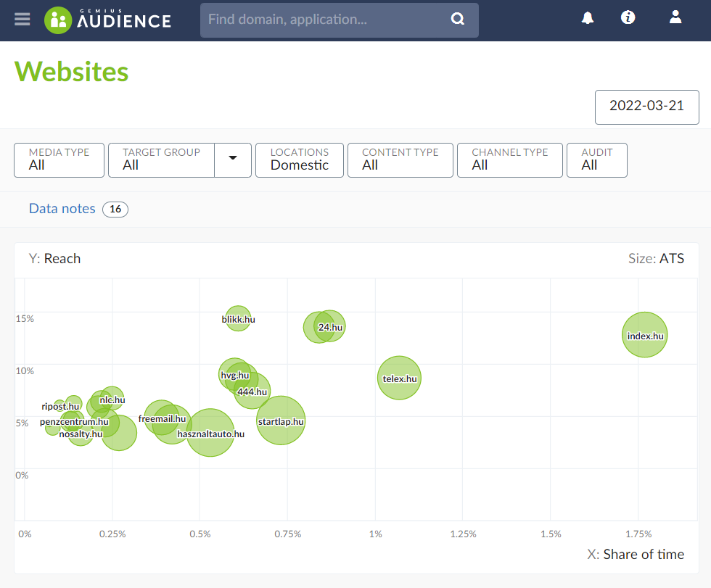This screenshot has height=588, width=711.
Task: Click the search magnifier icon
Action: pyautogui.click(x=458, y=19)
